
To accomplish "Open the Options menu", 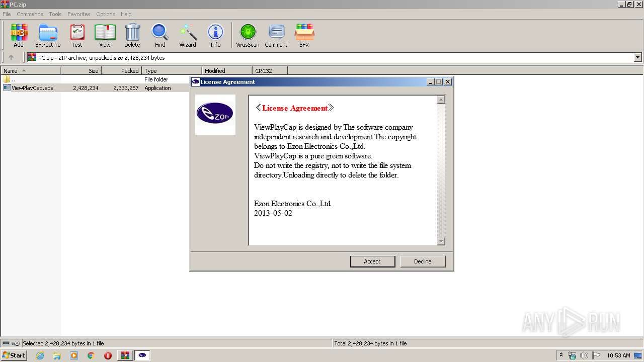I will [x=106, y=14].
